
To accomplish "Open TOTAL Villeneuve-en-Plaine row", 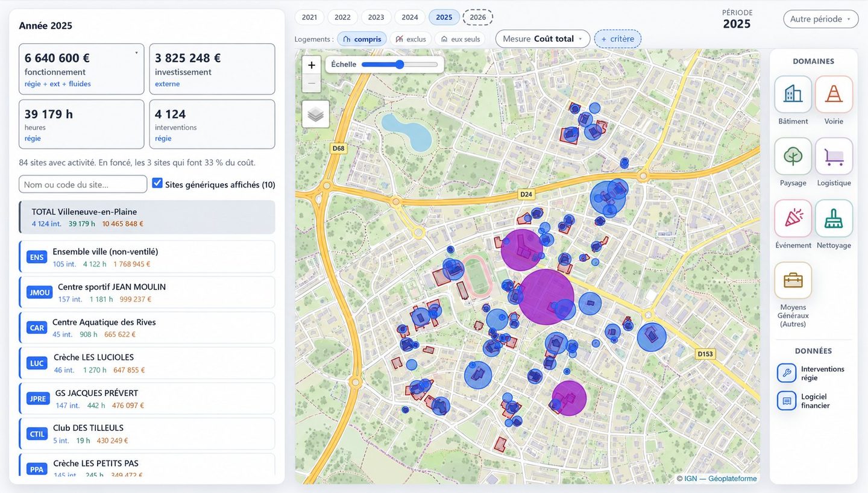I will 147,218.
